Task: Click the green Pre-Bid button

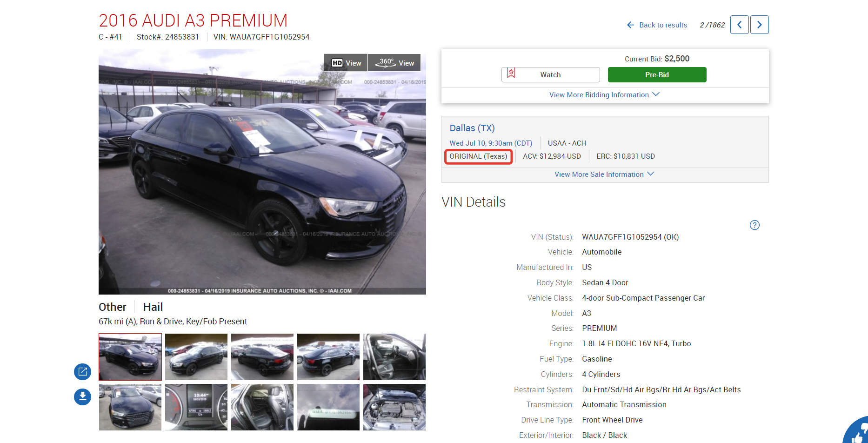Action: 657,74
